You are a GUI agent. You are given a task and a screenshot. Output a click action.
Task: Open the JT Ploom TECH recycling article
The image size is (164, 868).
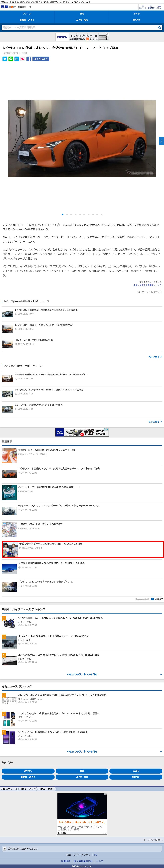(62, 695)
